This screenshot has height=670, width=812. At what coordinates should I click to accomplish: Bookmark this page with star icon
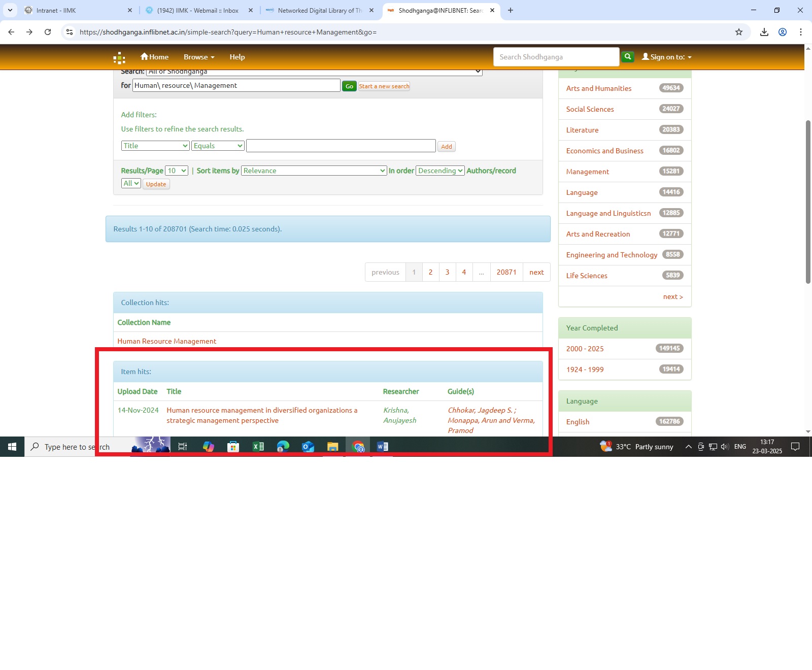(739, 32)
